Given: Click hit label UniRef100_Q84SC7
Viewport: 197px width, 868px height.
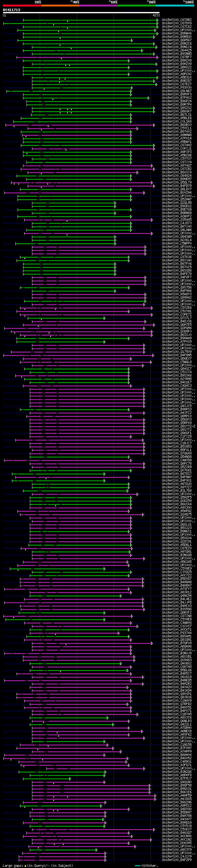Looking at the screenshot, I should 177,369.
